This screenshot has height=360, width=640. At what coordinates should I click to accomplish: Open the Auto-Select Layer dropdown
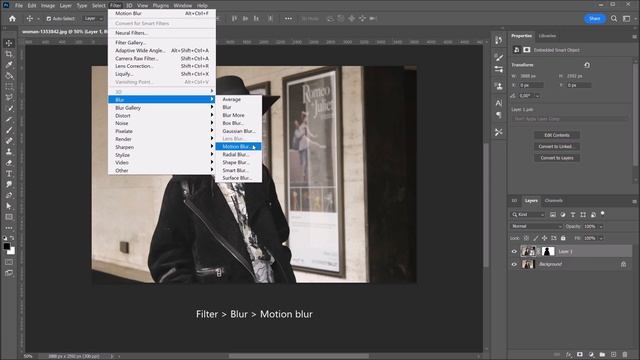coord(93,18)
